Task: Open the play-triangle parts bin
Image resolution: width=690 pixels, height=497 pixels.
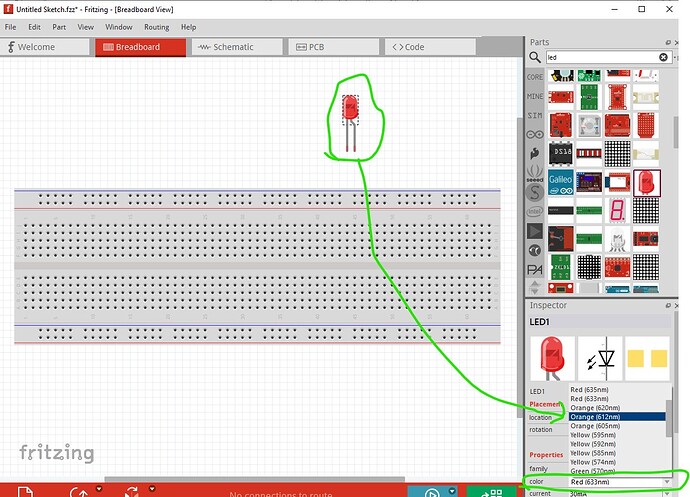Action: tap(535, 231)
